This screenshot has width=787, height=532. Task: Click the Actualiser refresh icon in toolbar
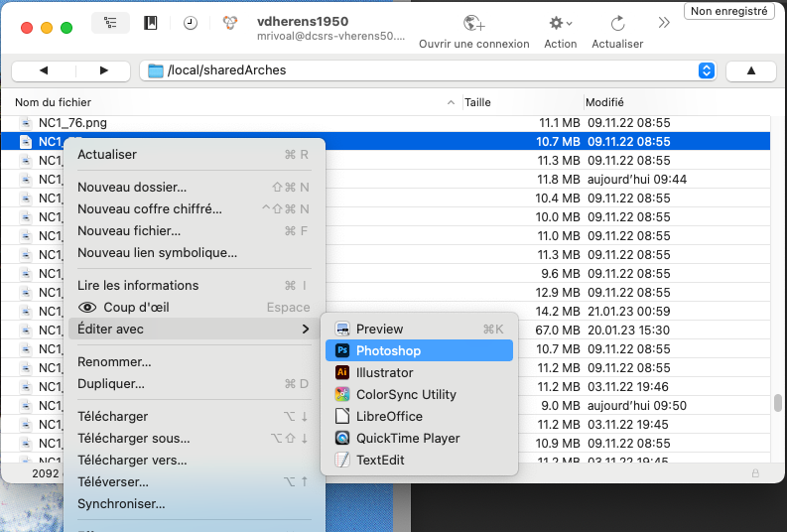617,24
